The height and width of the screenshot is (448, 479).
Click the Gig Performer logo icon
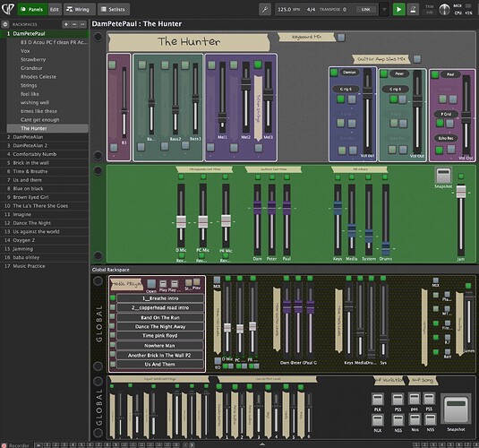pyautogui.click(x=8, y=9)
